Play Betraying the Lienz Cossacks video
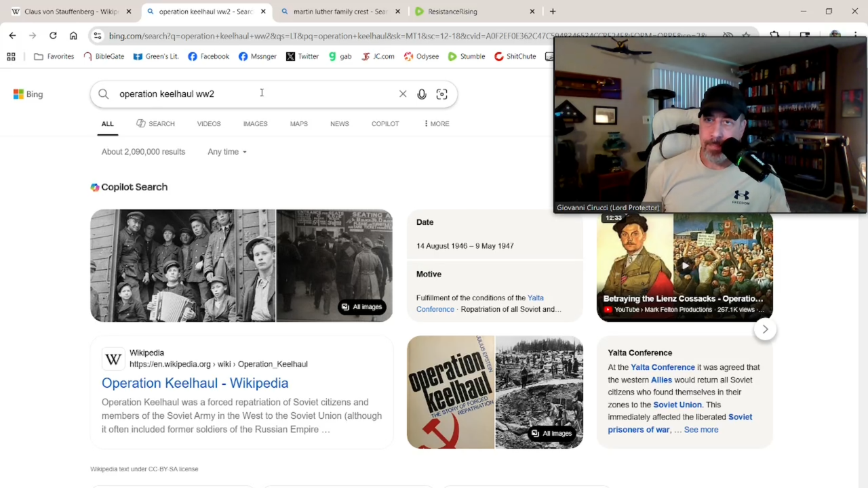Screen dimensions: 868x488 (x=684, y=266)
